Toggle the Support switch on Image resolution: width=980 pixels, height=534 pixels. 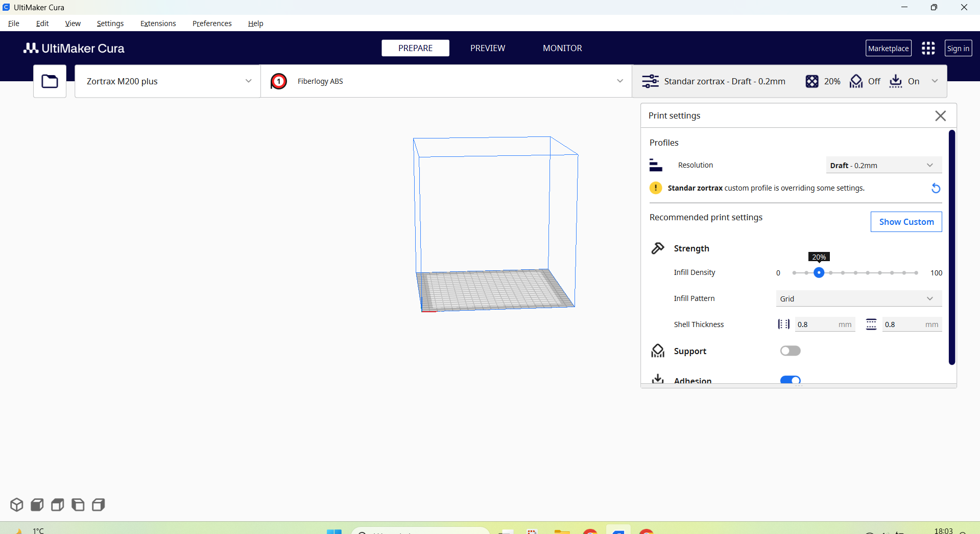point(790,351)
